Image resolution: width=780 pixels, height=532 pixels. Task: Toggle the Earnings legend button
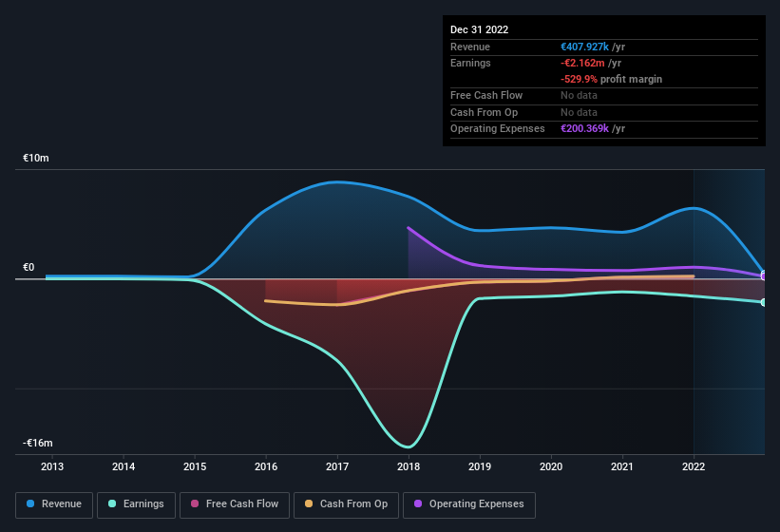pos(136,504)
